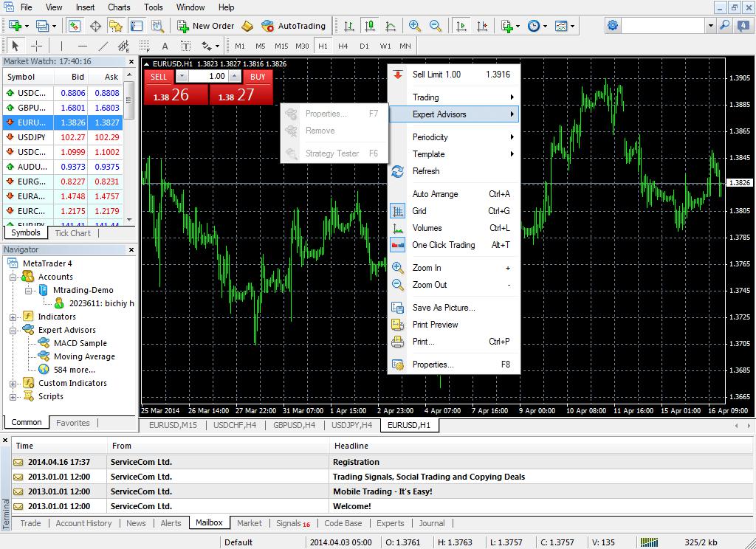Open the Account History terminal tab

point(83,523)
